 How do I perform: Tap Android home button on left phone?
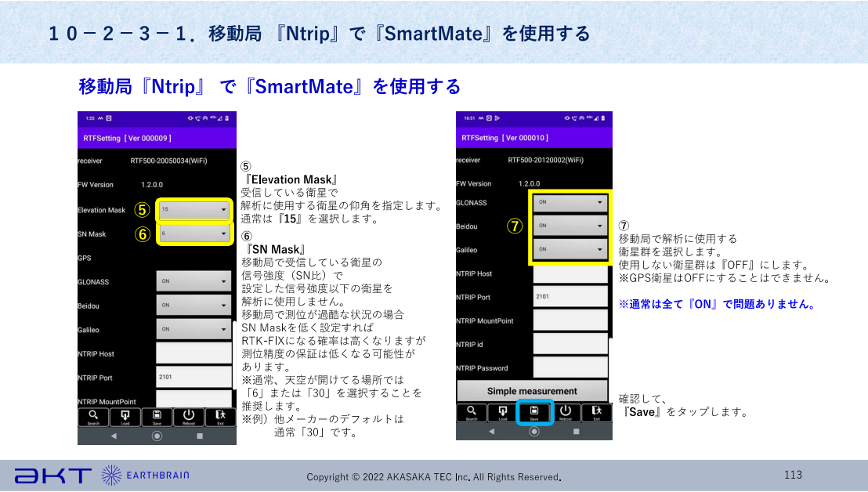point(157,436)
